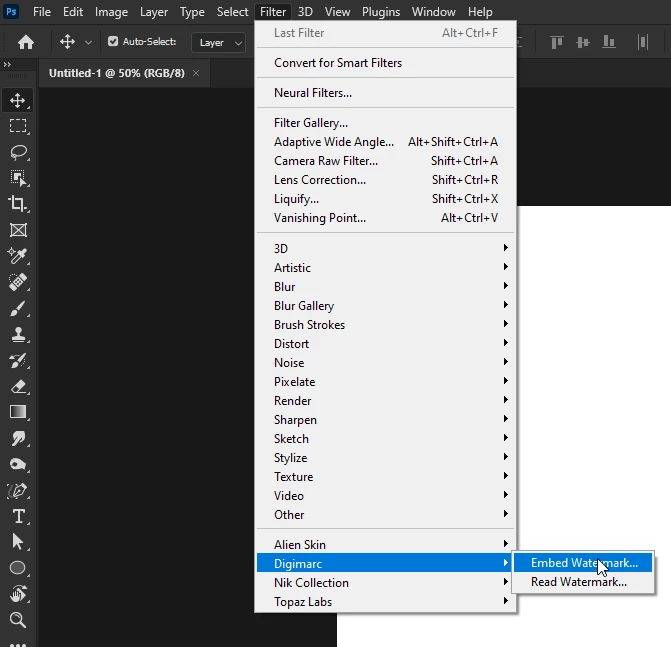The image size is (671, 647).
Task: Expand the Render submenu
Action: 385,401
